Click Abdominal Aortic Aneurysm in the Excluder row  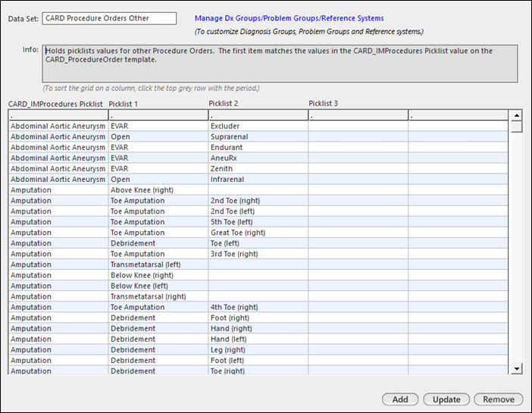click(x=58, y=126)
